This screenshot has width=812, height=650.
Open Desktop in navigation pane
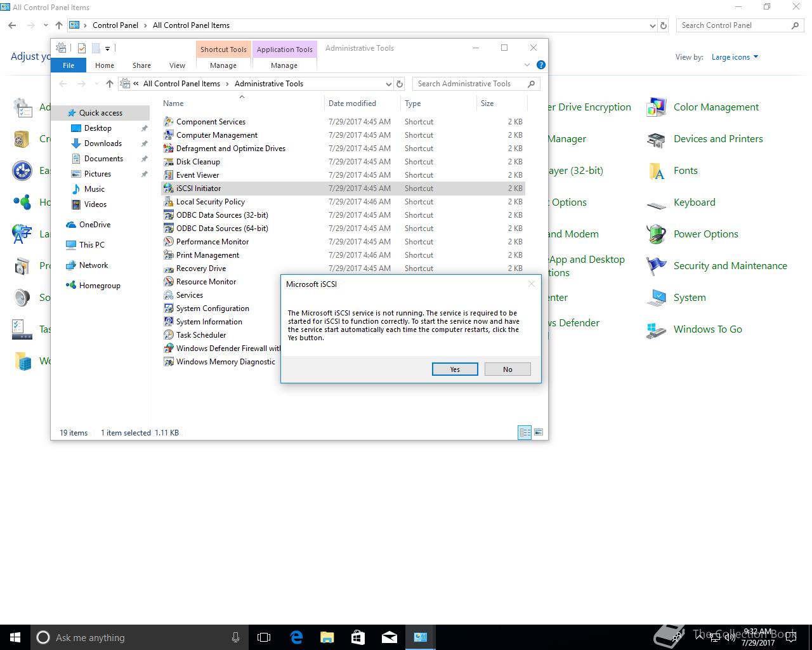pyautogui.click(x=98, y=128)
